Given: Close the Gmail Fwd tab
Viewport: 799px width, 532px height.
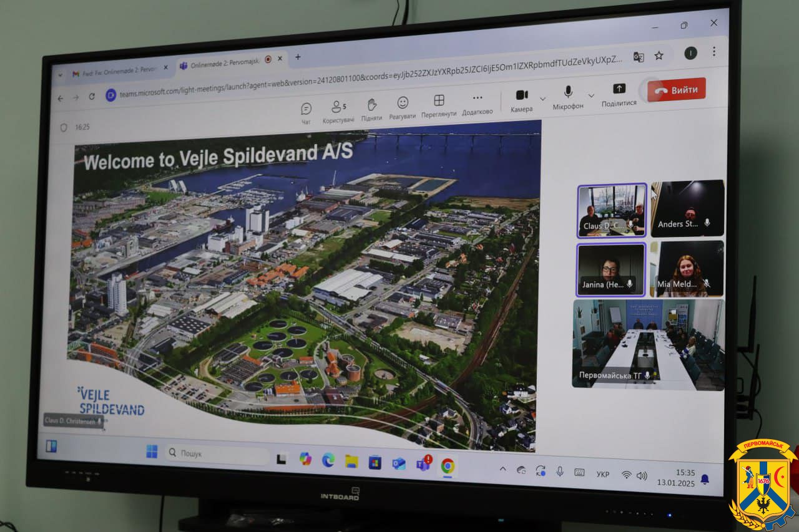Looking at the screenshot, I should click(165, 67).
